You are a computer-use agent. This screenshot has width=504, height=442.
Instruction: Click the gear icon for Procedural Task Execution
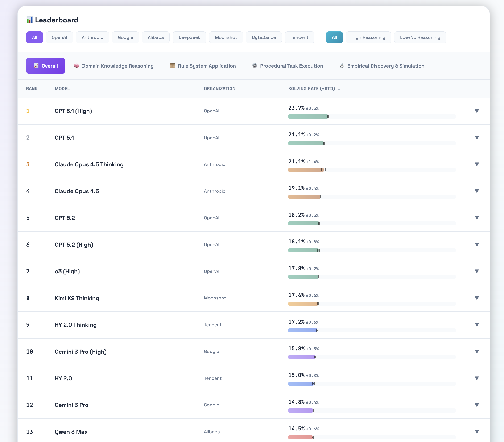[x=254, y=66]
